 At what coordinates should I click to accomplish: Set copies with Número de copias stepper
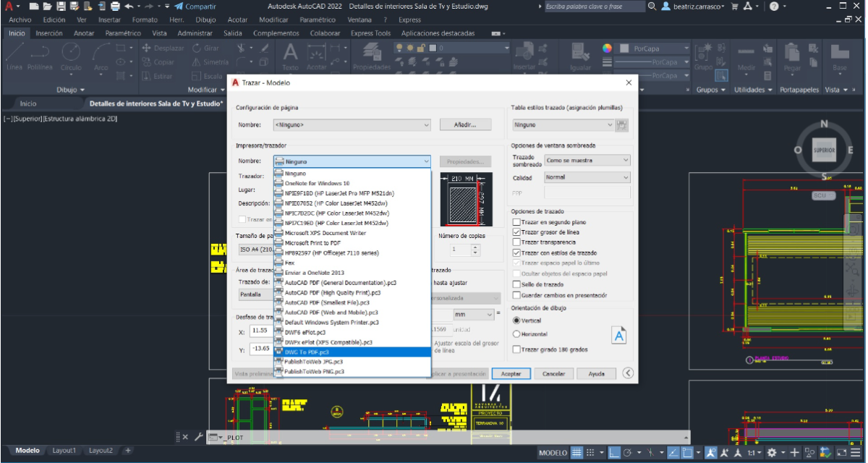[x=476, y=248]
